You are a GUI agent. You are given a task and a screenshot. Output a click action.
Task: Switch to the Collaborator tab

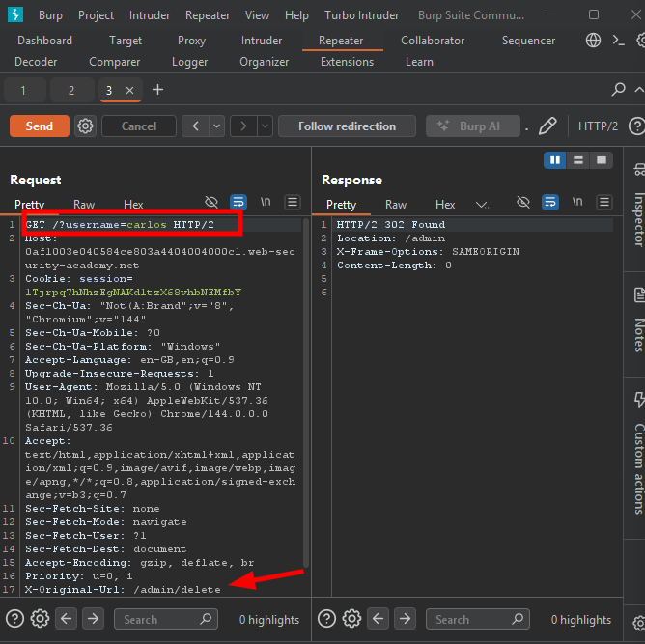tap(433, 41)
